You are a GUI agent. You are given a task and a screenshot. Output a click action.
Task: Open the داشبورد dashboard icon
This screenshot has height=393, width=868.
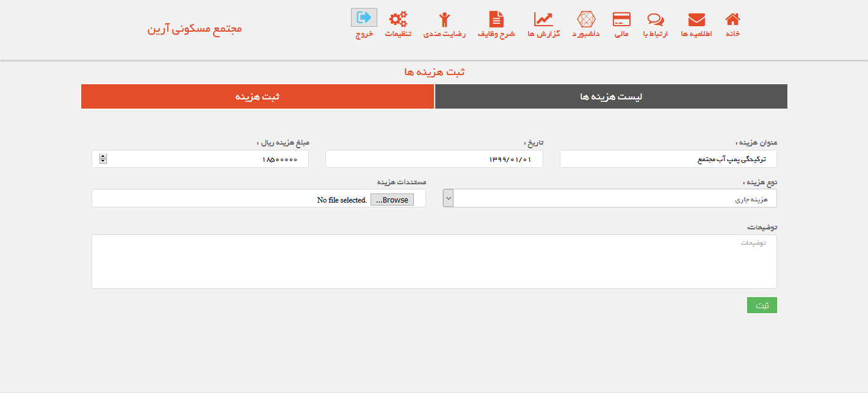[x=586, y=20]
